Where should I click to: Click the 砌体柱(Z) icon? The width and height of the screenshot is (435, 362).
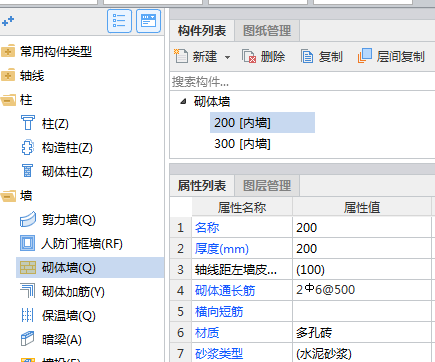click(28, 171)
